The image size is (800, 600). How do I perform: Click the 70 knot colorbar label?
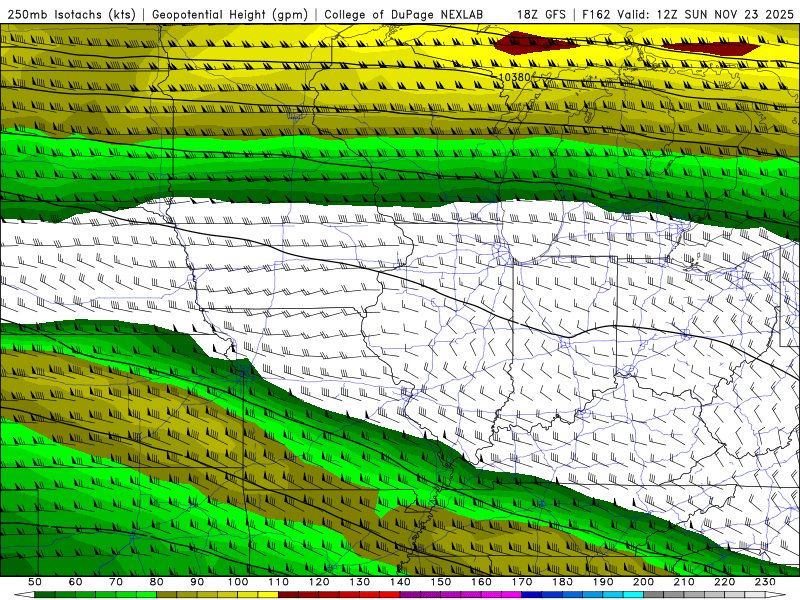(x=116, y=582)
